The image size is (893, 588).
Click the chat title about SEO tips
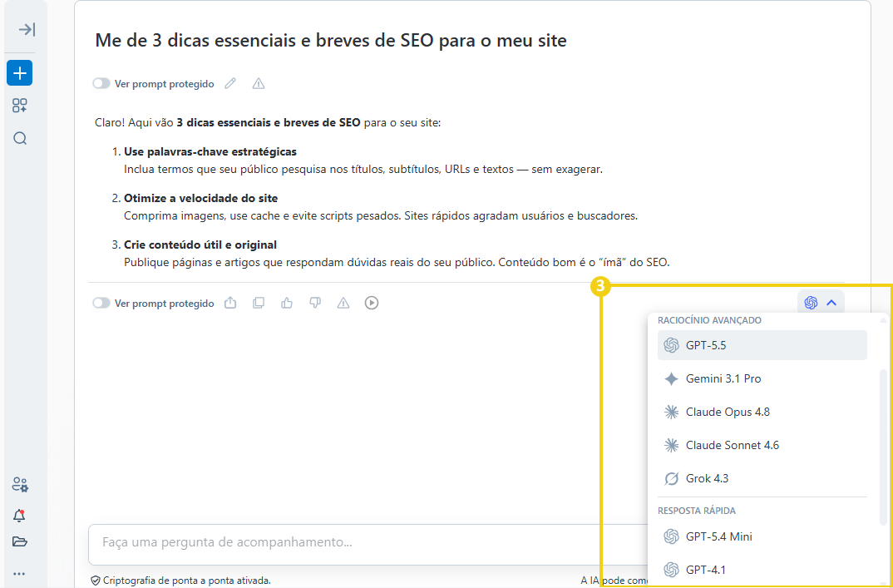331,41
